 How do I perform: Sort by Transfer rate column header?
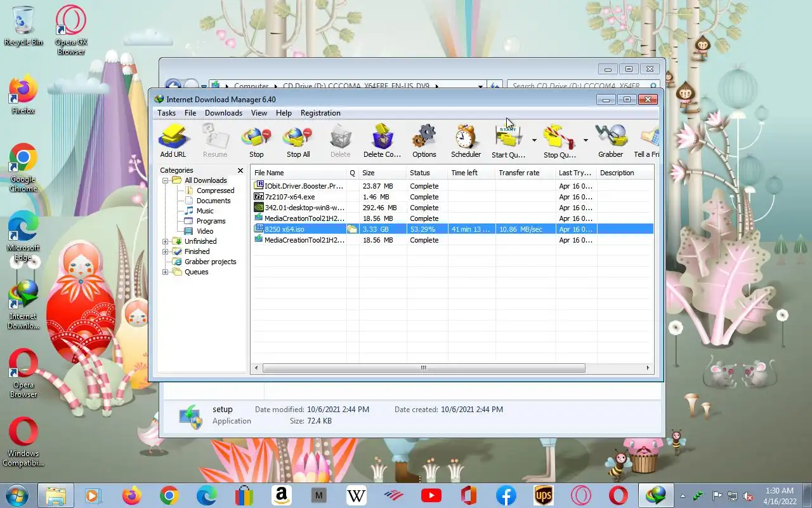525,173
